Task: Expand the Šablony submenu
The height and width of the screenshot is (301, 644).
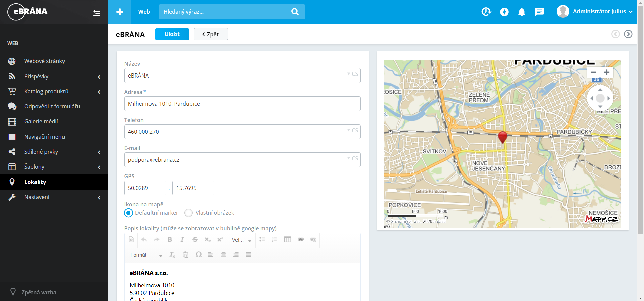Action: 99,167
